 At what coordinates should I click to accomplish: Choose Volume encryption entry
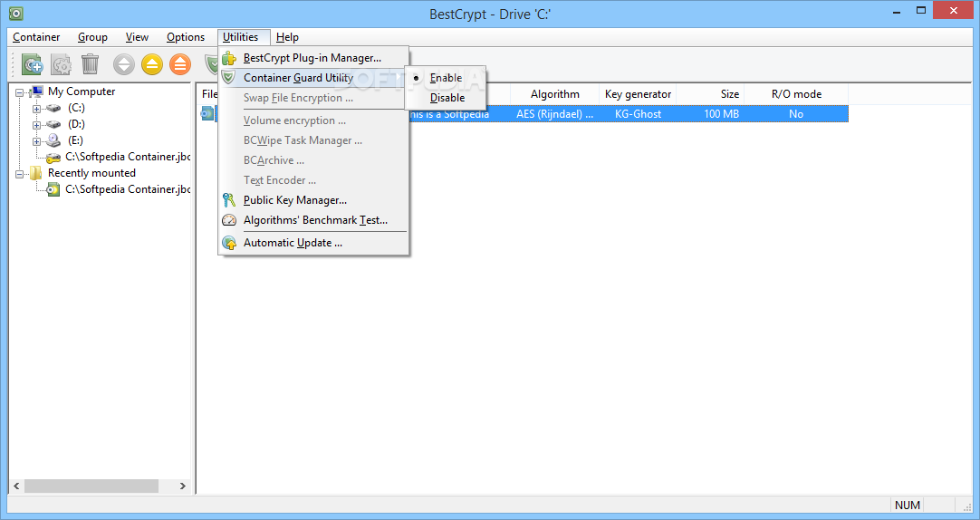[313, 120]
